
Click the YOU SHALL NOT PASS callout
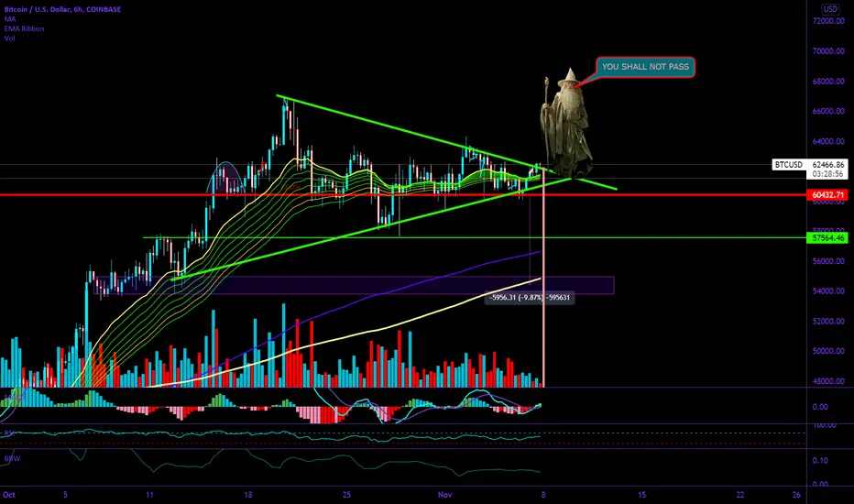pos(645,67)
